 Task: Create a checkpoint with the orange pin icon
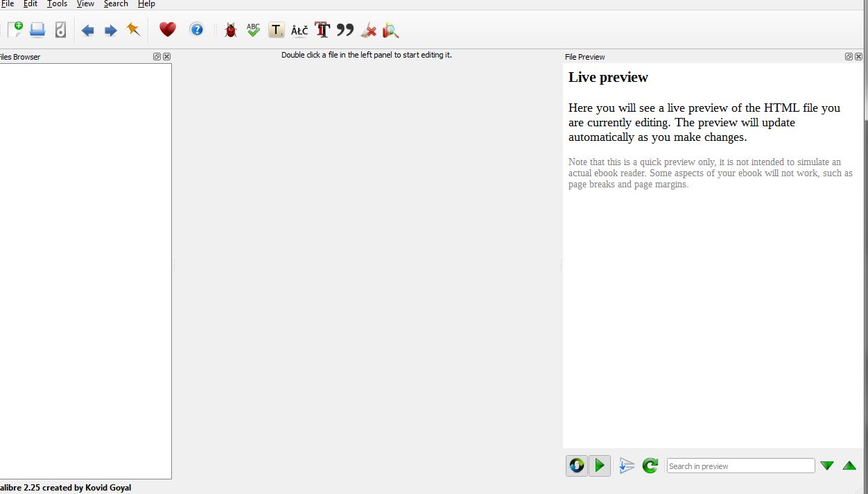pyautogui.click(x=133, y=30)
